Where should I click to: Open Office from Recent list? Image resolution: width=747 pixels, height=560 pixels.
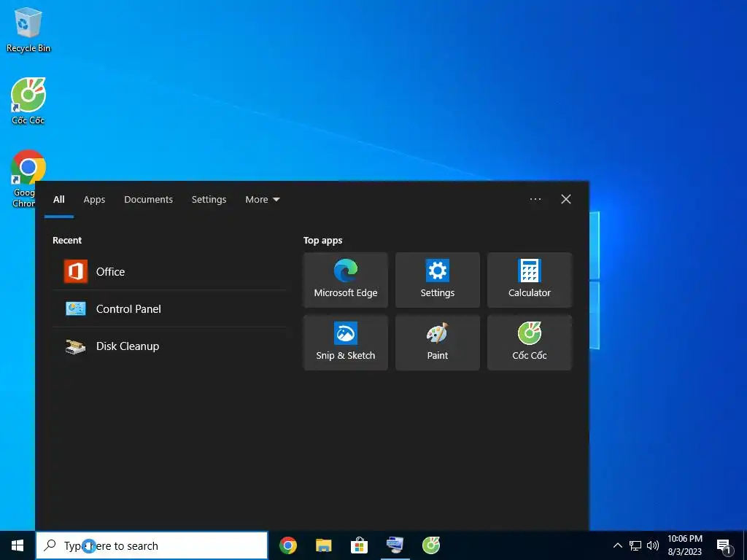pos(169,271)
